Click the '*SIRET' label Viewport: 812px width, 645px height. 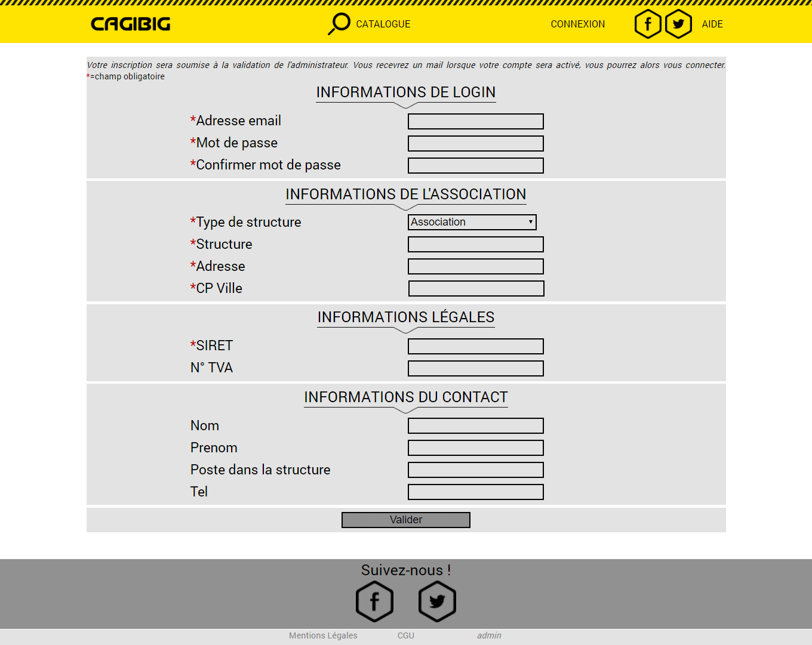pyautogui.click(x=211, y=345)
